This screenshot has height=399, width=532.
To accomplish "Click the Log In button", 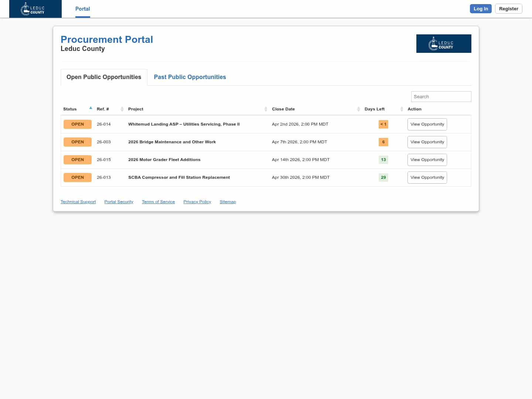I will pyautogui.click(x=481, y=8).
